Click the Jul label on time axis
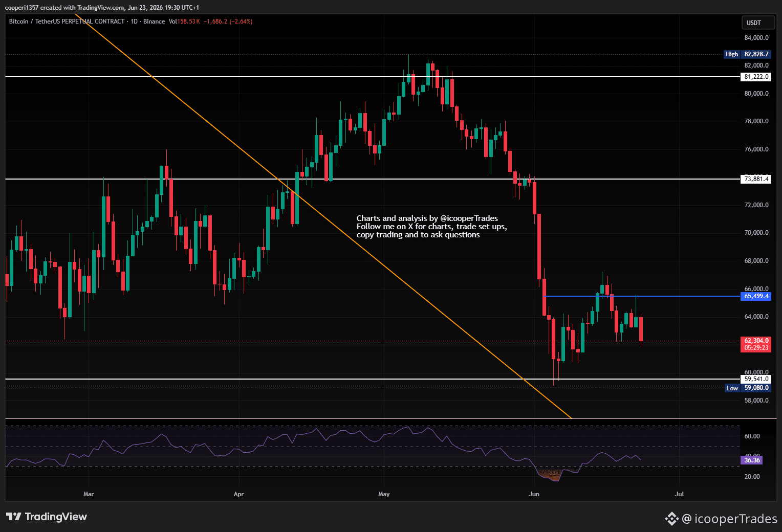782x532 pixels. 679,494
